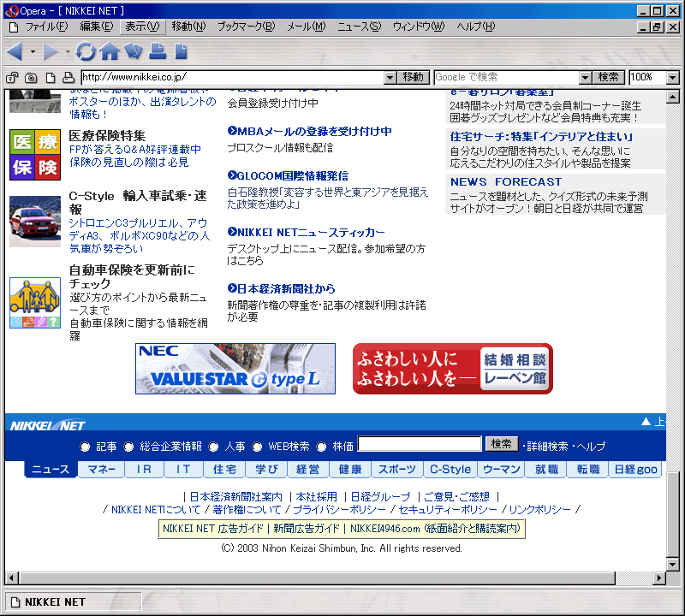The width and height of the screenshot is (685, 616).
Task: Open the メール(M) menu
Action: (307, 27)
